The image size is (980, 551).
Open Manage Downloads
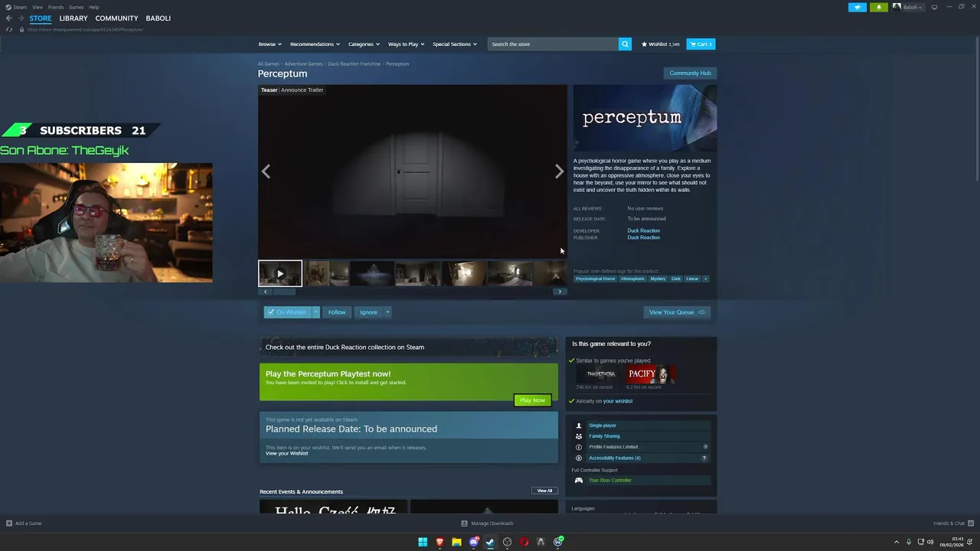pos(487,523)
